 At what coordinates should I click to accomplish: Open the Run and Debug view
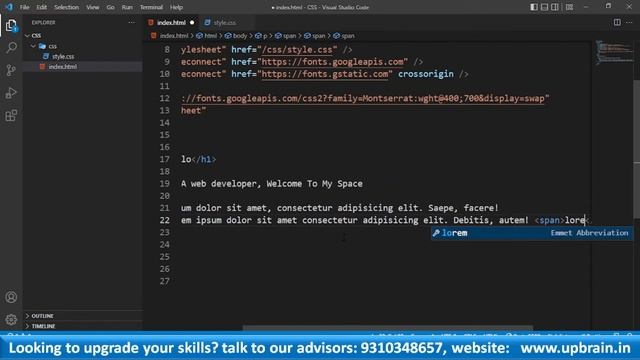coord(11,93)
